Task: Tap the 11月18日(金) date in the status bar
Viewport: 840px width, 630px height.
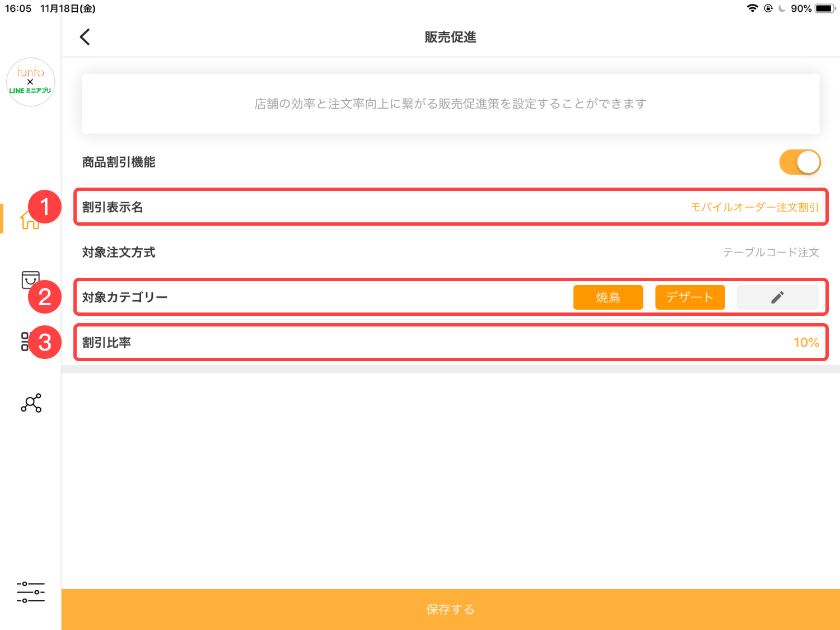Action: pyautogui.click(x=68, y=8)
